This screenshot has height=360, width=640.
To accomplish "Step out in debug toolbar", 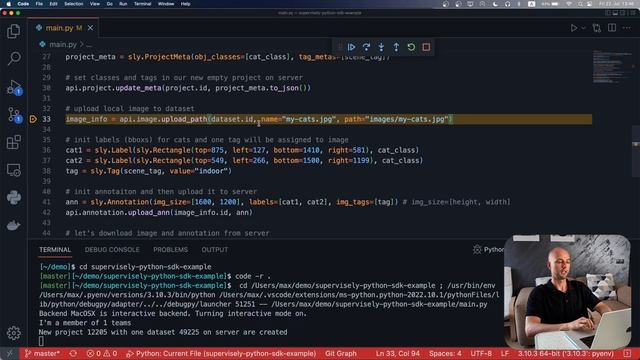I will click(x=396, y=47).
